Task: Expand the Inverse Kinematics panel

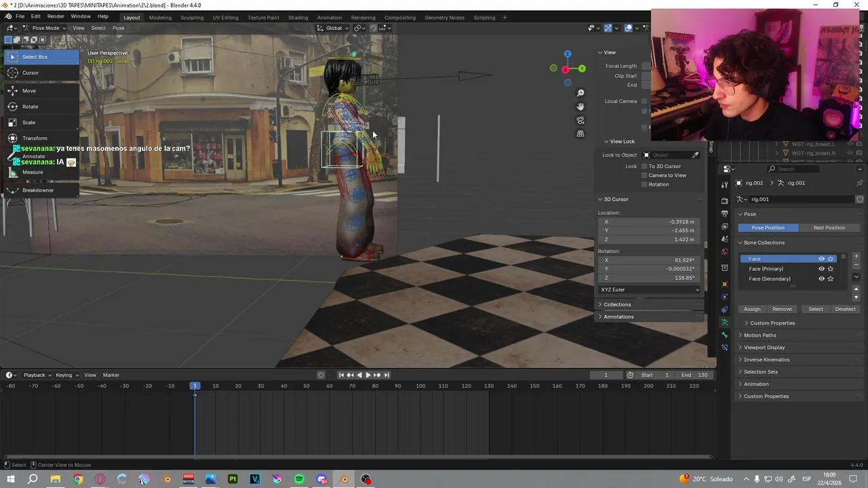Action: click(766, 360)
